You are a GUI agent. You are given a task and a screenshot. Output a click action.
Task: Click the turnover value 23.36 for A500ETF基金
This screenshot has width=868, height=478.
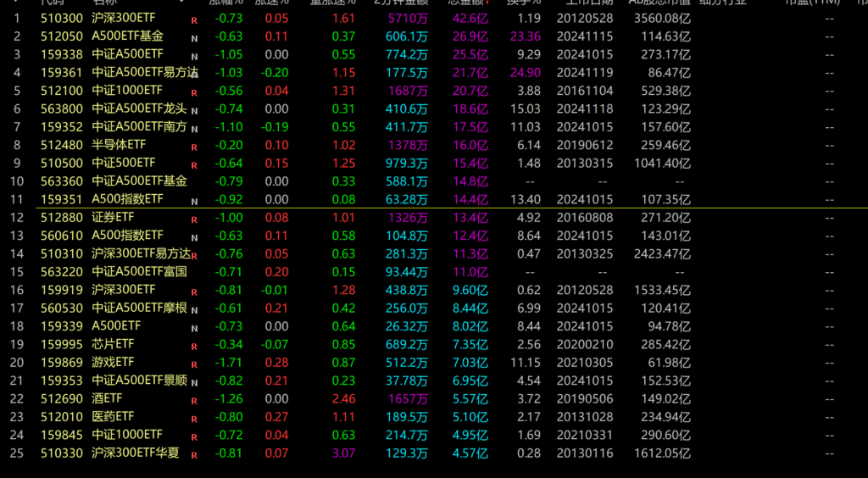pos(525,36)
